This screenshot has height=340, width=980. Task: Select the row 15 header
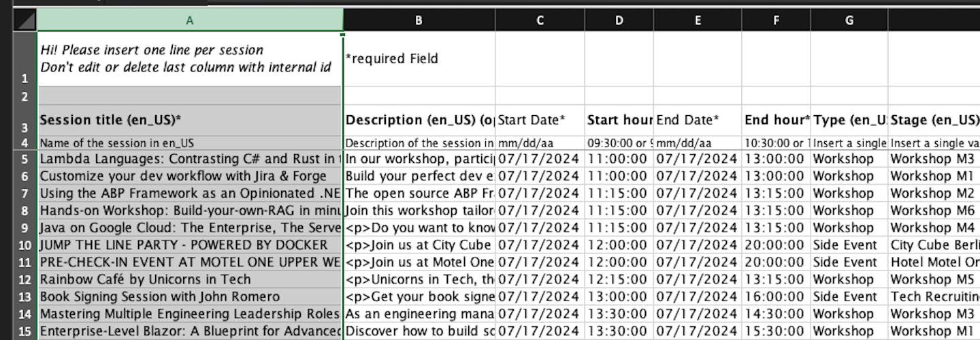(x=24, y=332)
